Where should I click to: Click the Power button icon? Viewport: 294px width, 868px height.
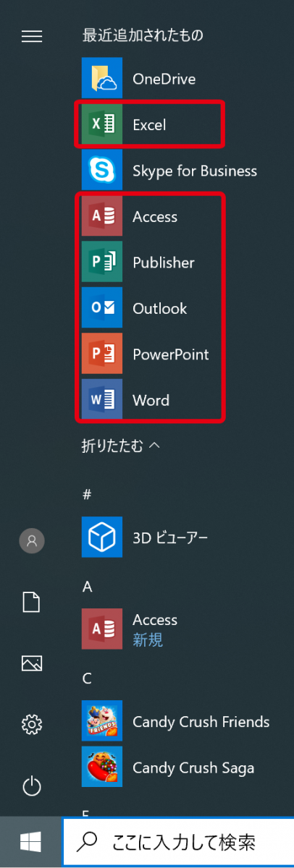pos(32,786)
